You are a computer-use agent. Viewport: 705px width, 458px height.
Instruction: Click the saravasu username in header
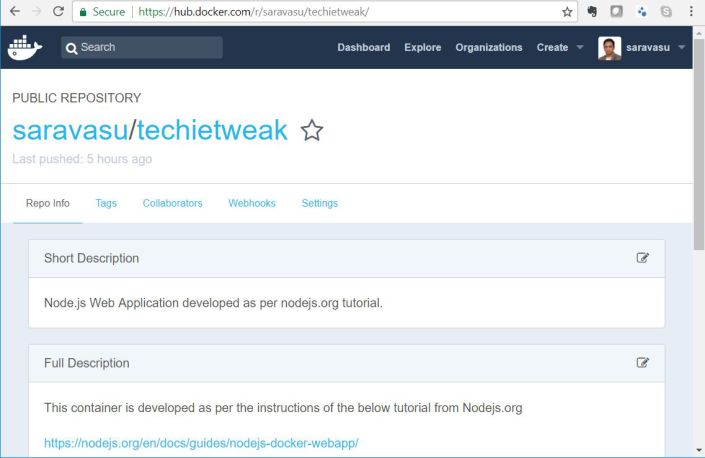[648, 47]
